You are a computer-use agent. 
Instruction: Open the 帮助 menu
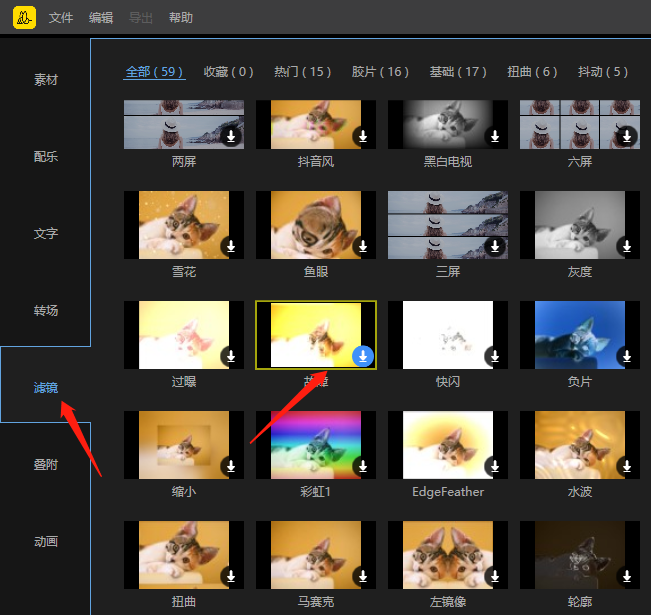coord(181,18)
